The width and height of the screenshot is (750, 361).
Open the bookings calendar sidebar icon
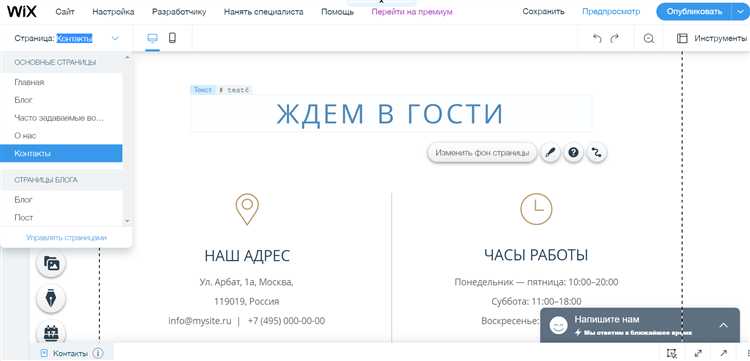point(51,332)
